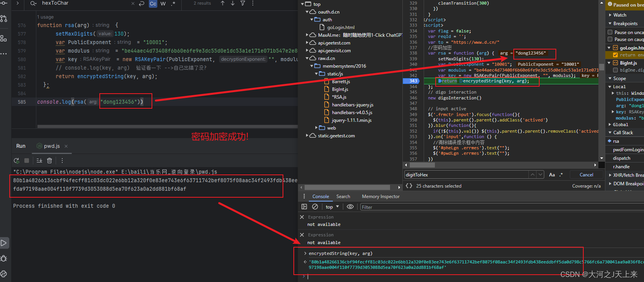Collapse membersystem/2016 folder
The width and height of the screenshot is (644, 282).
click(x=312, y=66)
